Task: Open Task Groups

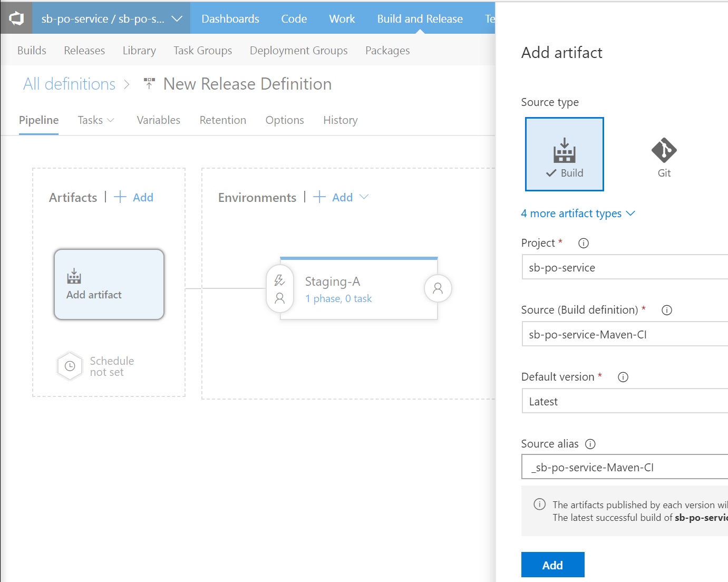Action: click(203, 51)
